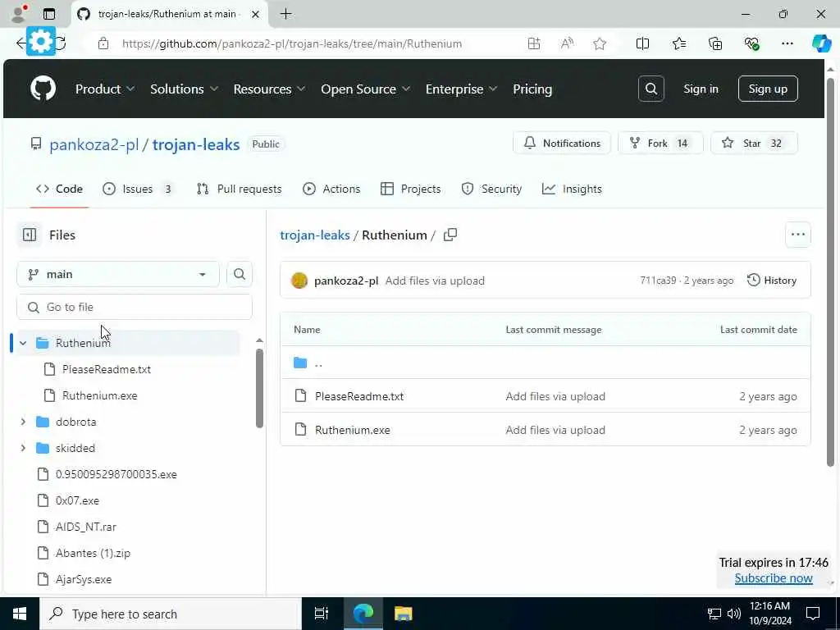View commit History
The height and width of the screenshot is (630, 840).
[772, 281]
